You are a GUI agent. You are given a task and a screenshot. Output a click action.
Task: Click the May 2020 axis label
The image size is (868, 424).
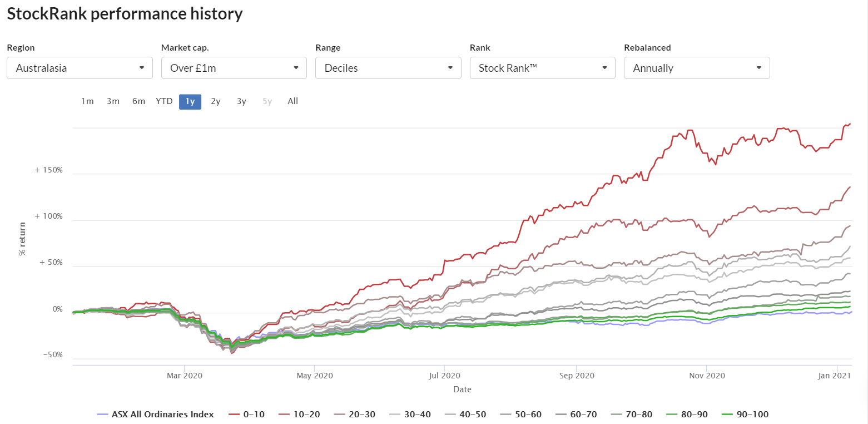coord(314,376)
